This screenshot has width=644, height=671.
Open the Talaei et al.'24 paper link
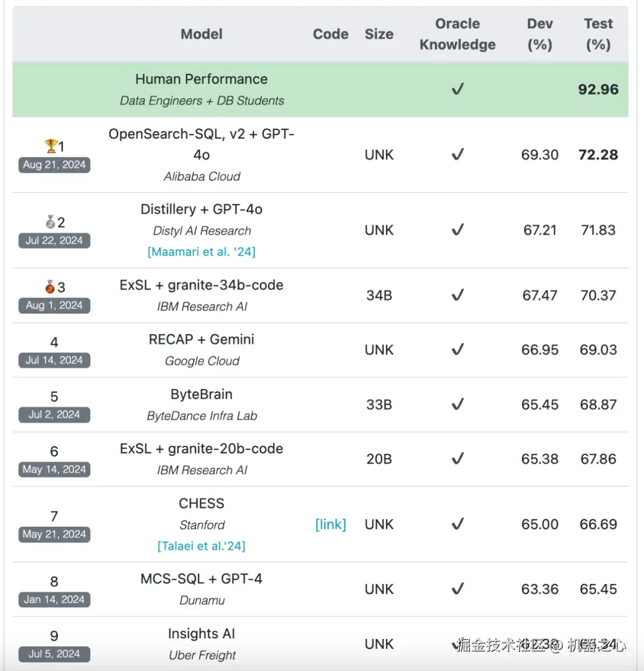202,546
